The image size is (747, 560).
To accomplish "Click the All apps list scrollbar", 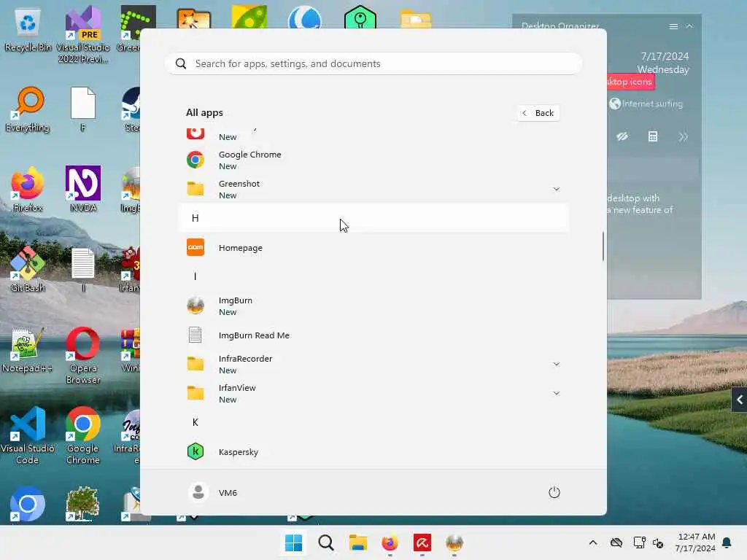I will pyautogui.click(x=603, y=246).
